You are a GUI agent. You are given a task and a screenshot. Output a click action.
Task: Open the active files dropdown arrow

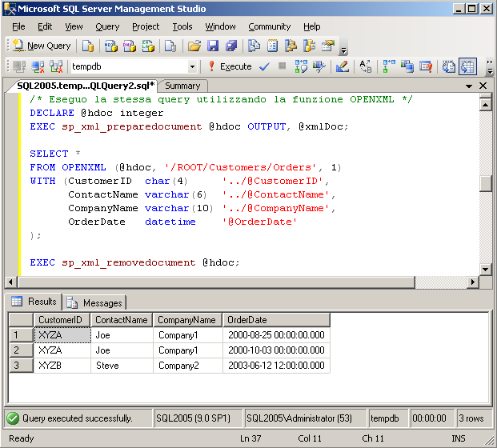(469, 86)
